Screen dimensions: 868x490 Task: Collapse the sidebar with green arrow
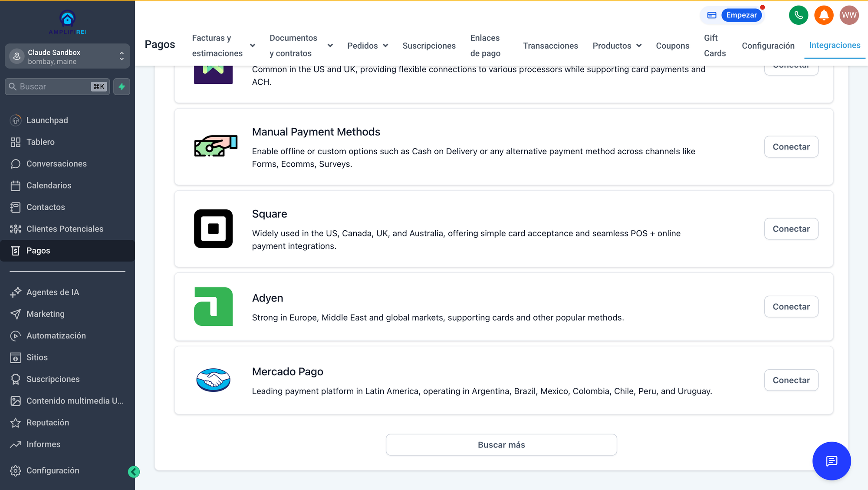(x=134, y=472)
